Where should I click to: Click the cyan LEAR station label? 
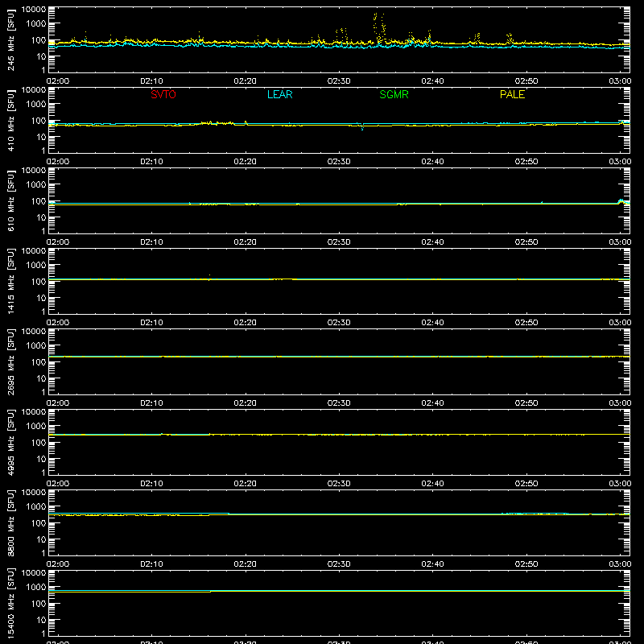tap(279, 94)
